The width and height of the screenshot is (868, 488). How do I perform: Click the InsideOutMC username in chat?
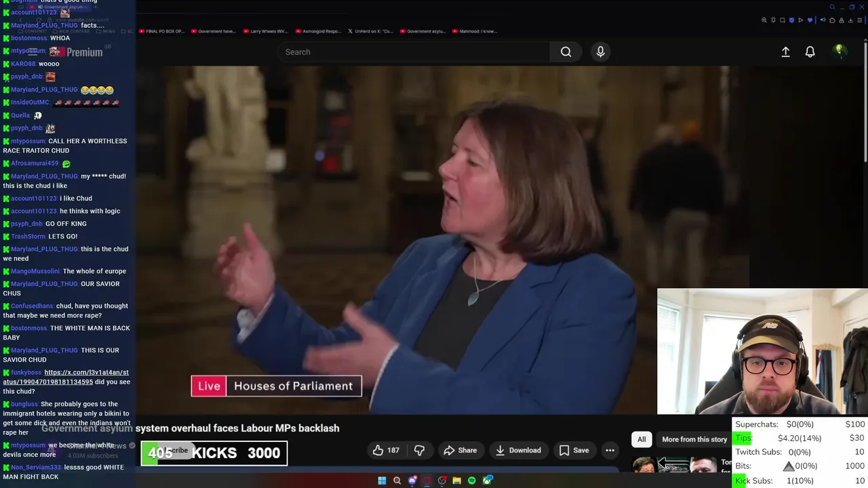(30, 102)
